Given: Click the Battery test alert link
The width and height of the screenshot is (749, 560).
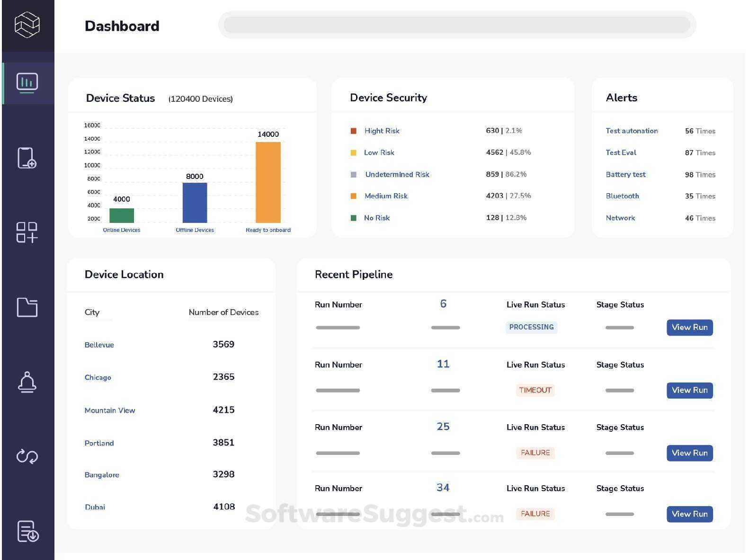Looking at the screenshot, I should (625, 175).
